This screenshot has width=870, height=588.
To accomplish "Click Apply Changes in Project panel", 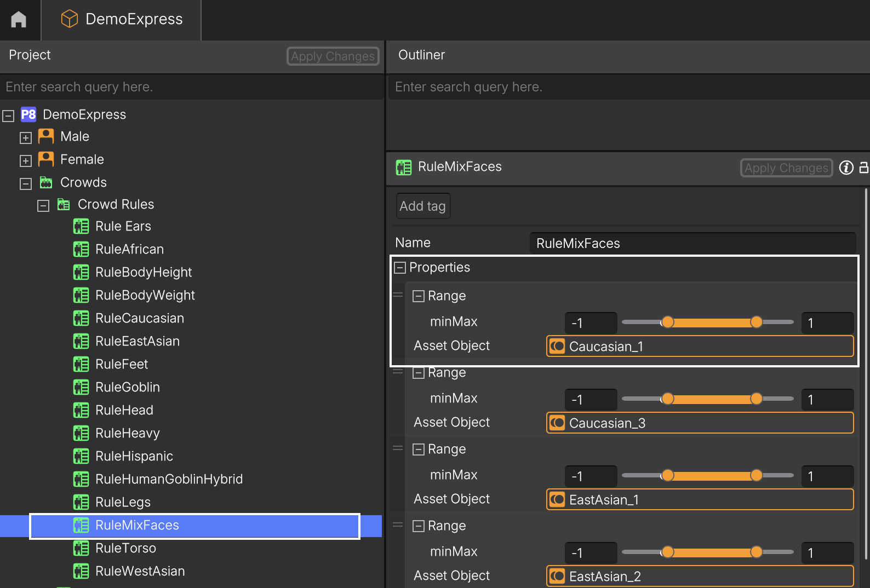I will (x=333, y=56).
